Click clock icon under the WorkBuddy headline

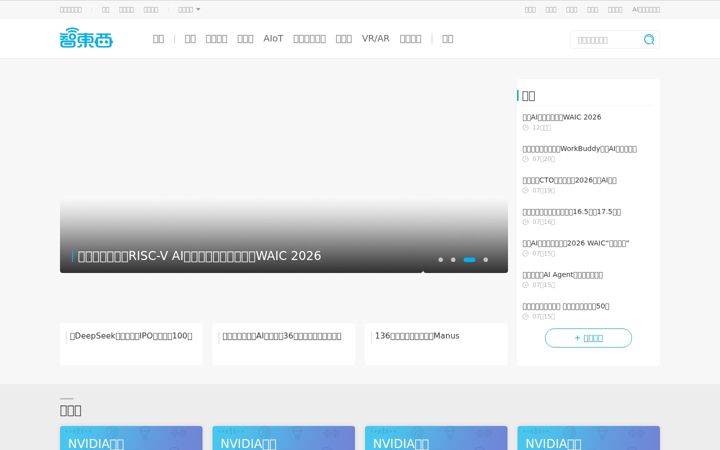(525, 159)
